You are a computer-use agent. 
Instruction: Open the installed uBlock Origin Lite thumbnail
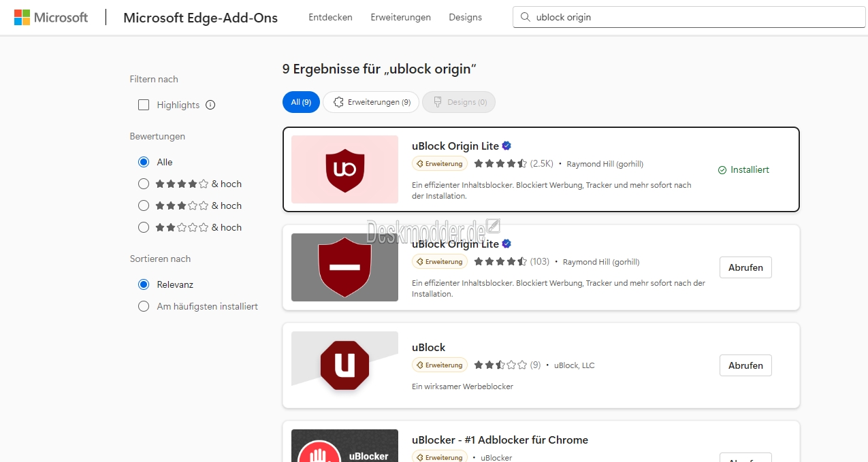tap(344, 169)
